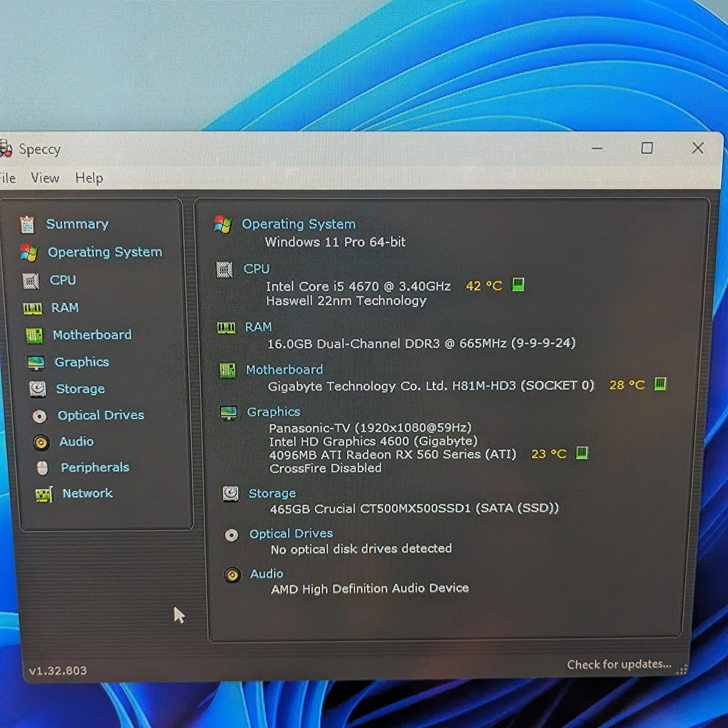Click the ATI Radeon RX 560 Series line
Viewport: 728px width, 728px height.
[x=393, y=455]
